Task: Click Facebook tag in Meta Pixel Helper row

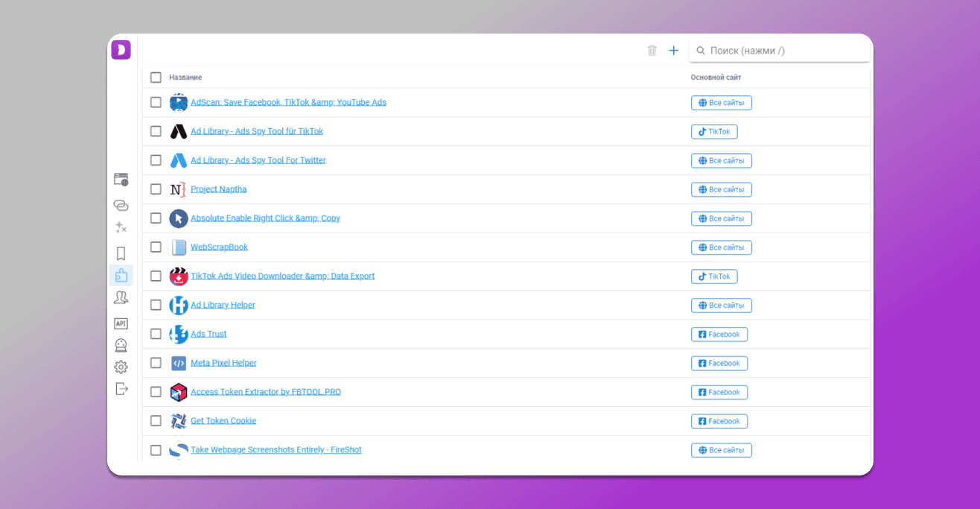Action: click(x=719, y=364)
